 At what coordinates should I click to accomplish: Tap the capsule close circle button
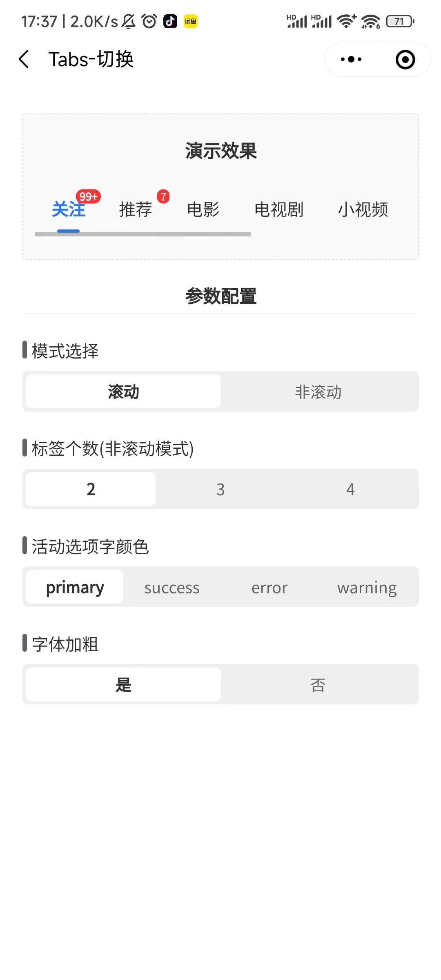(x=404, y=59)
